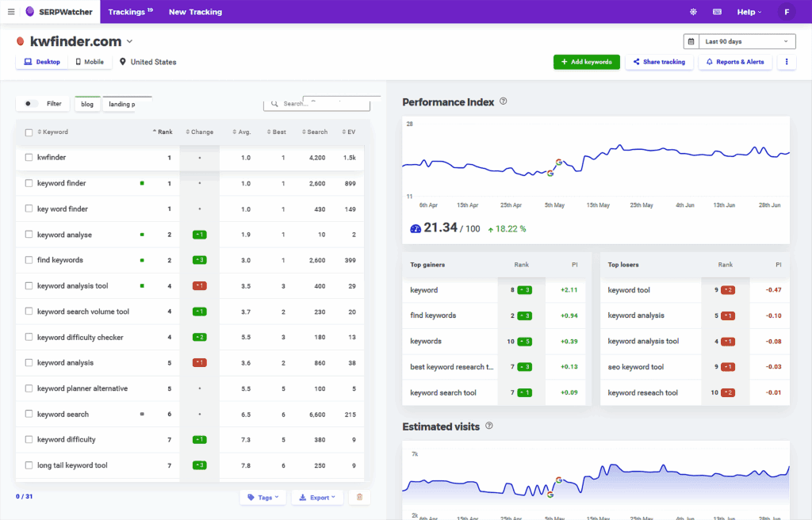The width and height of the screenshot is (812, 520).
Task: Click the keyboard shortcuts icon
Action: point(717,12)
